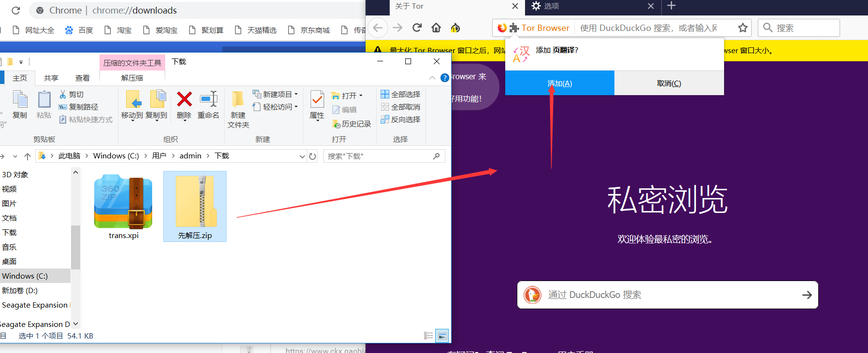
Task: Open 百度 bookmark in Chrome
Action: coord(79,30)
